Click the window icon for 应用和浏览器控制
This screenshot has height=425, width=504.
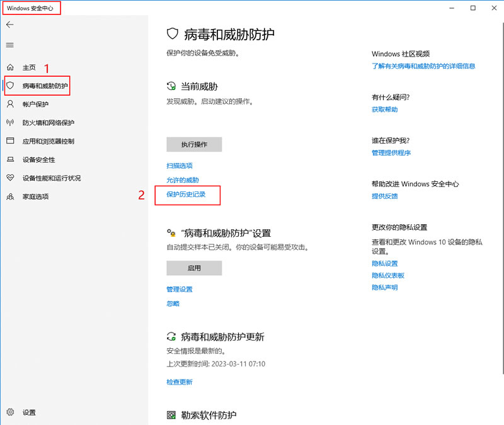tap(10, 140)
